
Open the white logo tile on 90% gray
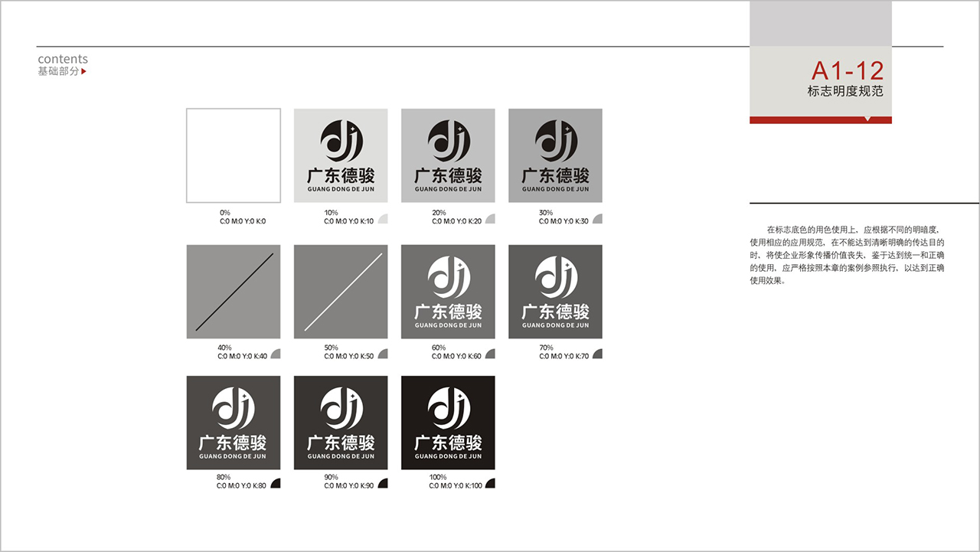click(x=341, y=423)
